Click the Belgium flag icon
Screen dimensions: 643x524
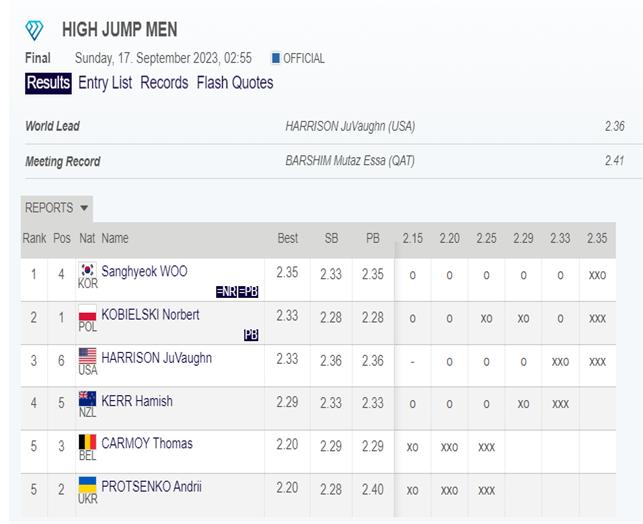pyautogui.click(x=87, y=442)
